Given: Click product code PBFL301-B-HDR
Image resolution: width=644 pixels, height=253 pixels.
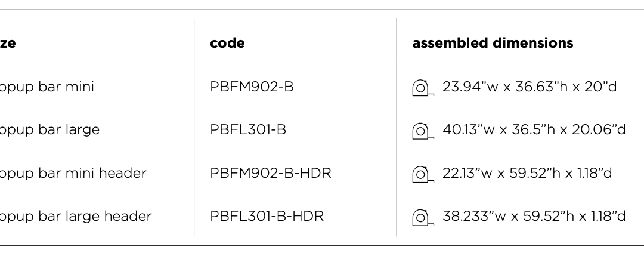Looking at the screenshot, I should [x=267, y=216].
